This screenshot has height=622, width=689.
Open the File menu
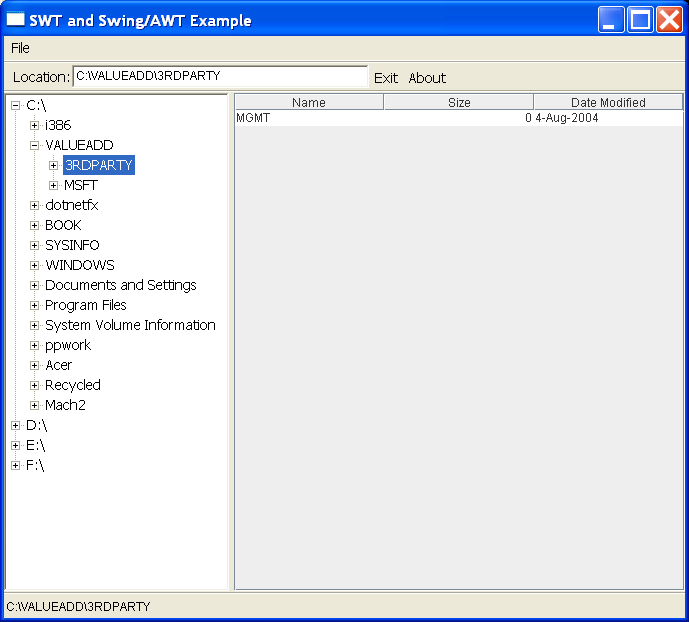(20, 48)
